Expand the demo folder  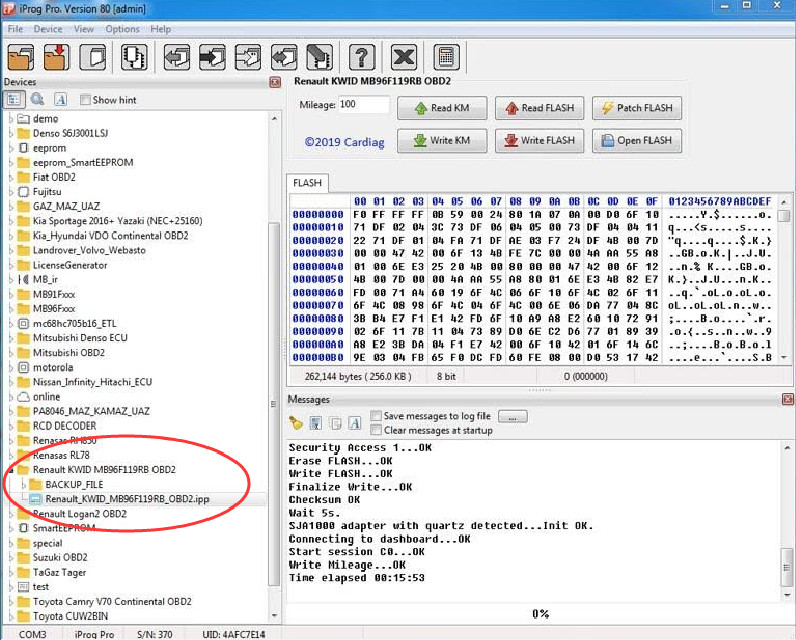(11, 119)
